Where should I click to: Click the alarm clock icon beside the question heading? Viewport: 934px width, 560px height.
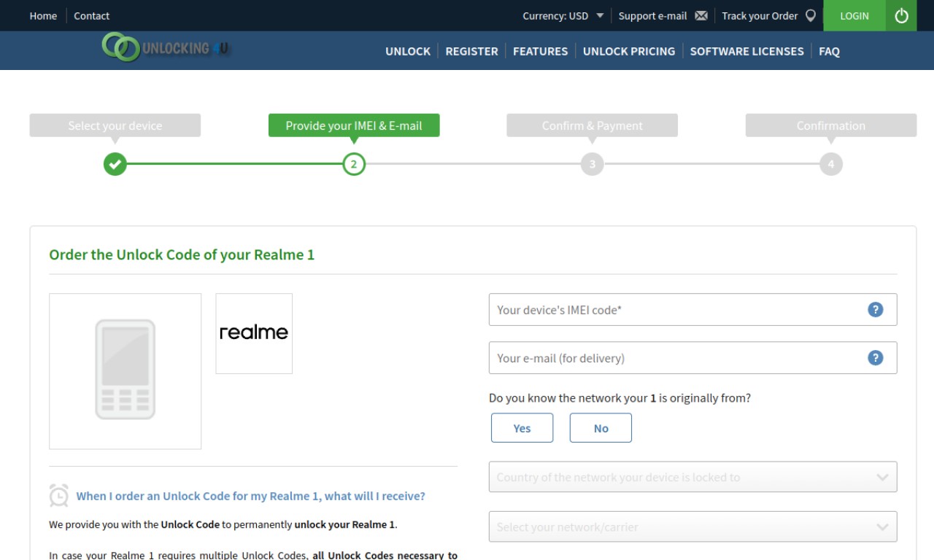pyautogui.click(x=59, y=495)
